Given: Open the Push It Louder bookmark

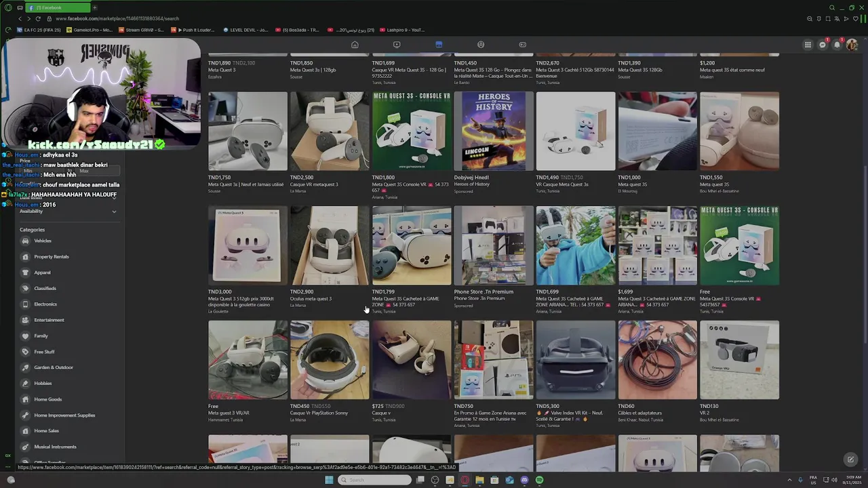Looking at the screenshot, I should [193, 30].
